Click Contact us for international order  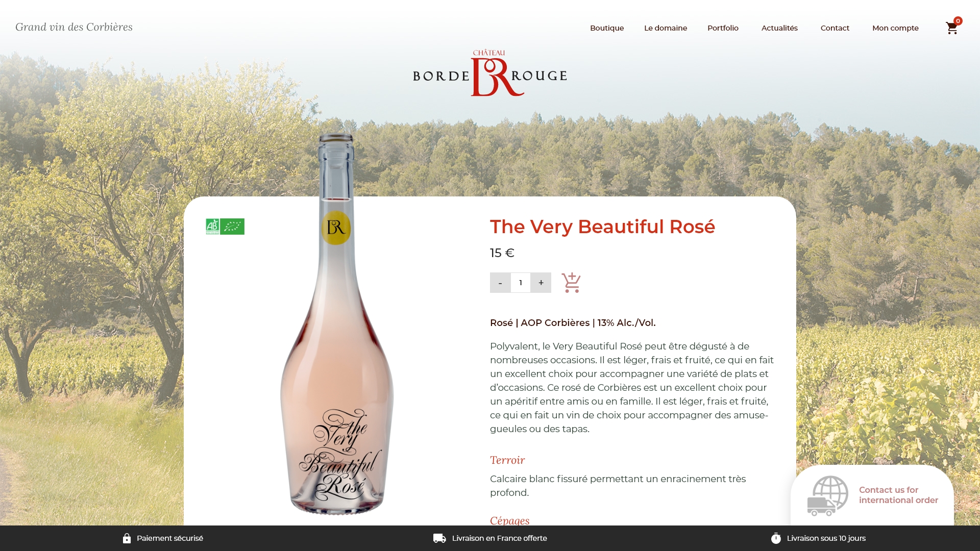898,495
